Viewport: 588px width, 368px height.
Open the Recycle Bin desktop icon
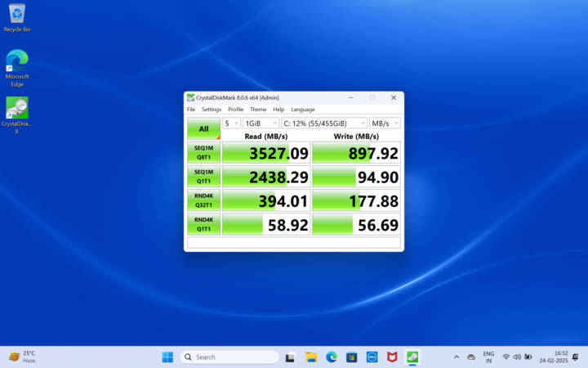17,18
